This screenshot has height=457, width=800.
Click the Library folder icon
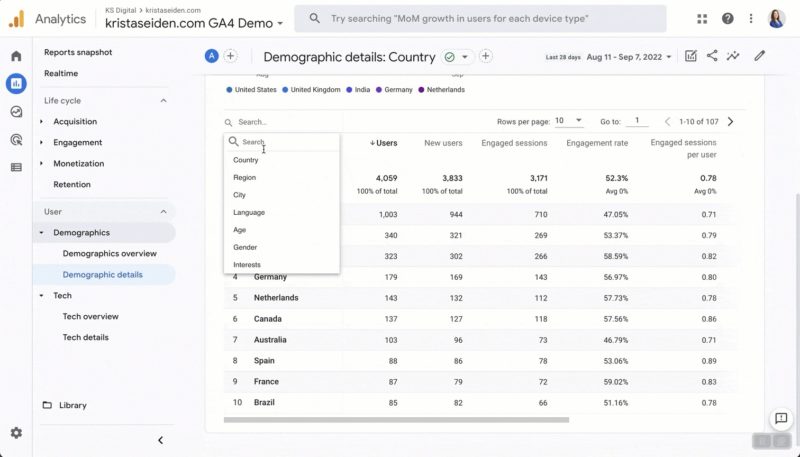47,405
